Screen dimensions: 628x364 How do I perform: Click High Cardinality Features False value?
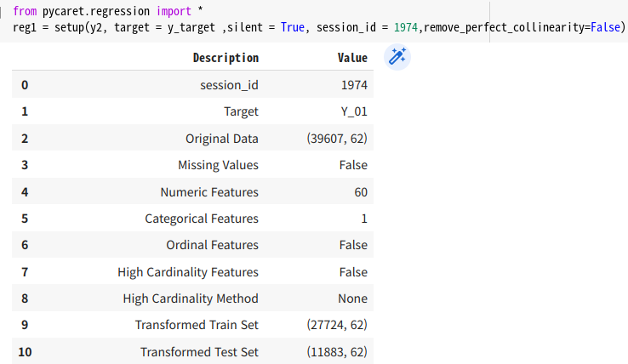353,272
